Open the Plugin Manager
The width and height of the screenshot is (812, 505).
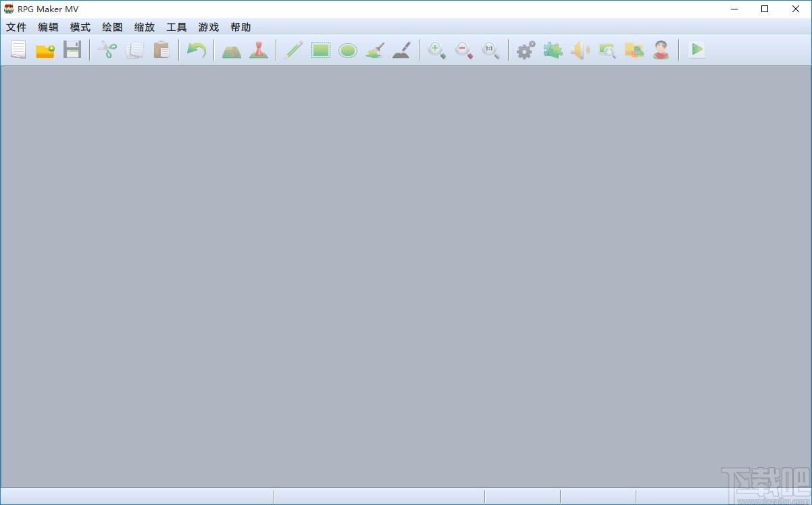[x=553, y=49]
